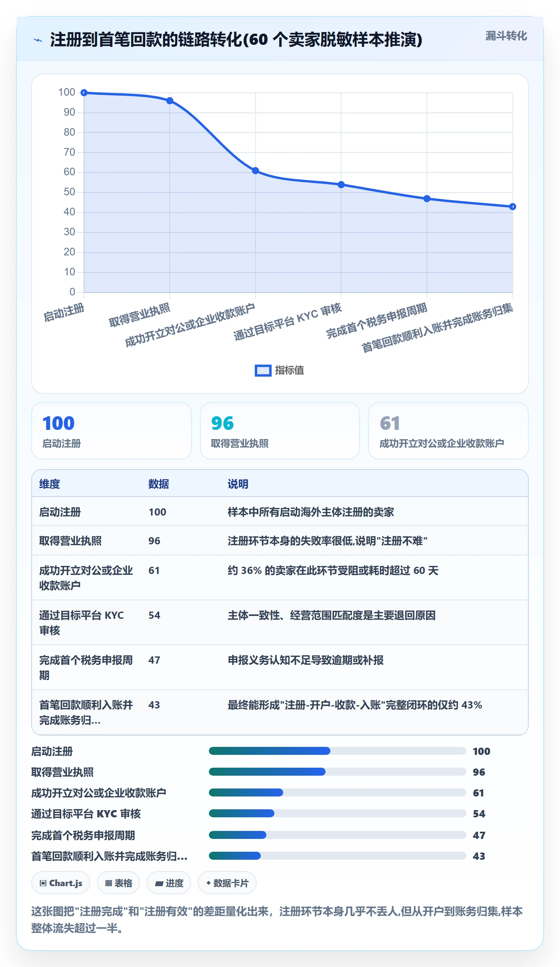Open the 61 收款账户 stat card
The image size is (560, 967).
pos(448,431)
